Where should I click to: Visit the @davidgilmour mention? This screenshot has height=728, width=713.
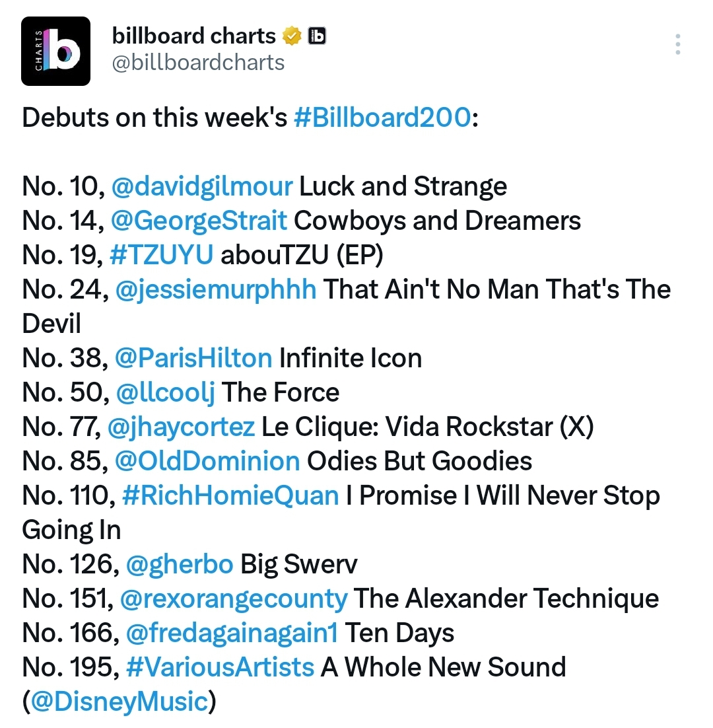tap(202, 187)
